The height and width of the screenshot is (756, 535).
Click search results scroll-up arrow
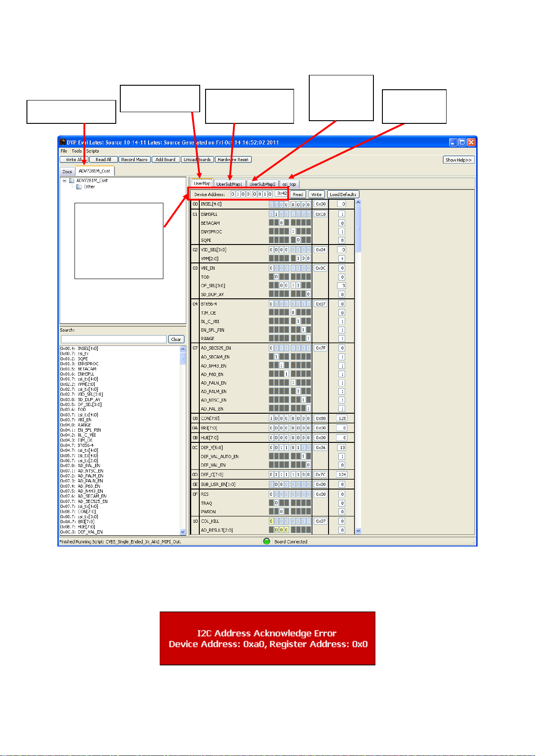pyautogui.click(x=183, y=349)
